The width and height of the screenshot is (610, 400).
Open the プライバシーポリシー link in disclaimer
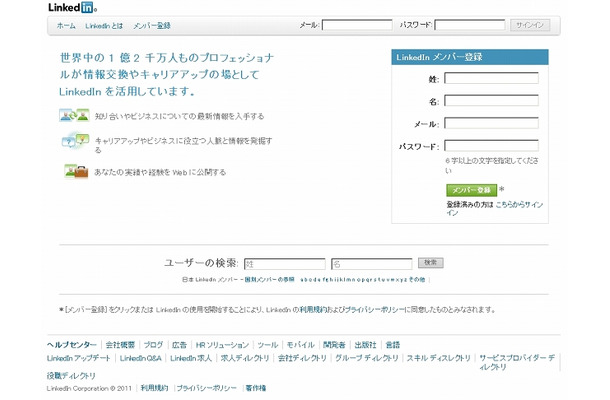tap(375, 310)
